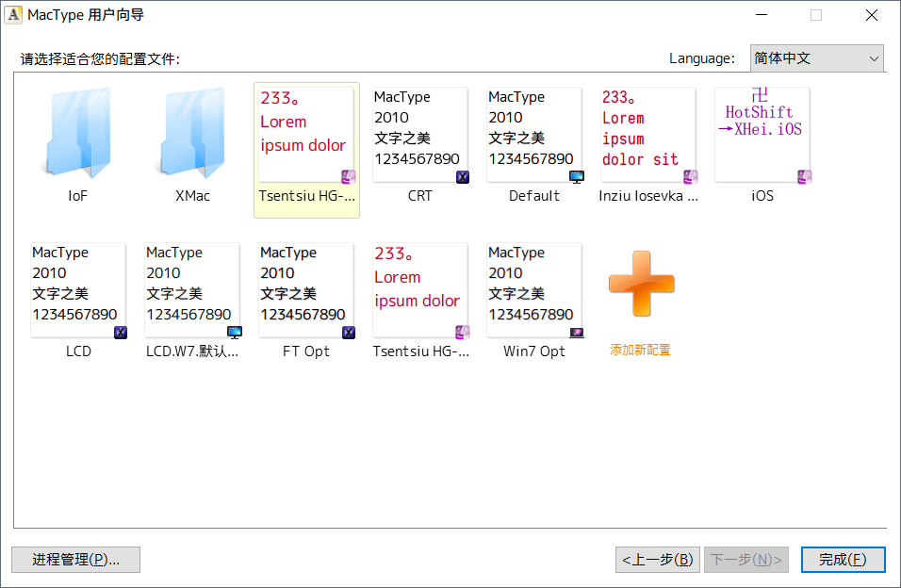Click the Win7 Opt label text
Image resolution: width=901 pixels, height=588 pixels.
[534, 351]
